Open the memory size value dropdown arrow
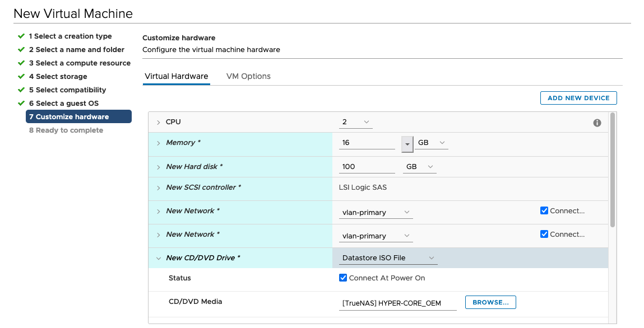The height and width of the screenshot is (328, 644). tap(407, 143)
